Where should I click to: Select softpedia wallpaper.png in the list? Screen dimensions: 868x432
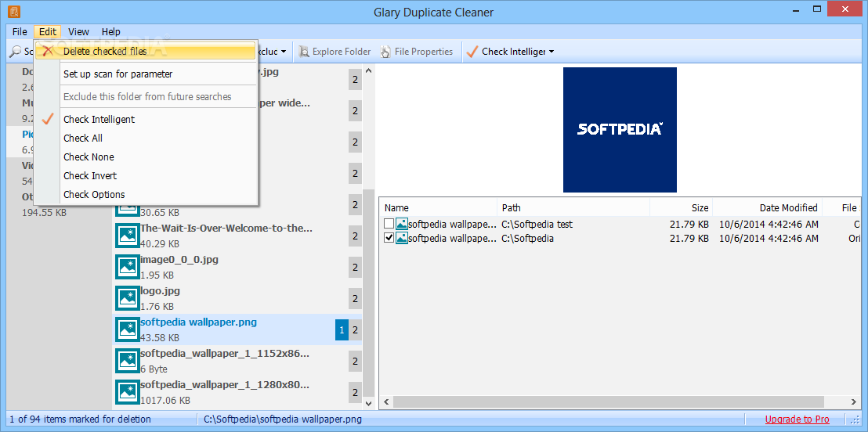(x=237, y=329)
